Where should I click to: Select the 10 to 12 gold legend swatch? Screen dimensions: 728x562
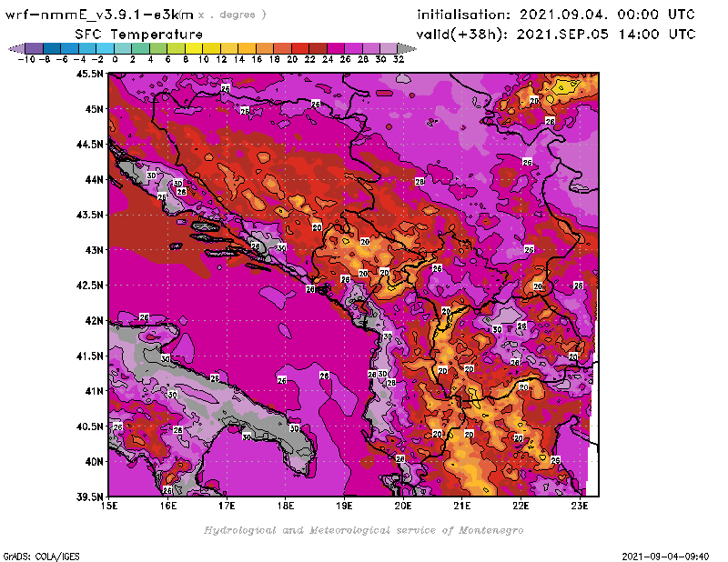click(x=211, y=49)
